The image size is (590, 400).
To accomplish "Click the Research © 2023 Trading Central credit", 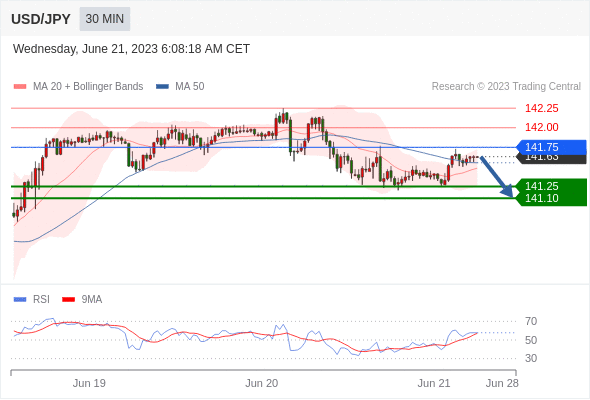I will (506, 87).
